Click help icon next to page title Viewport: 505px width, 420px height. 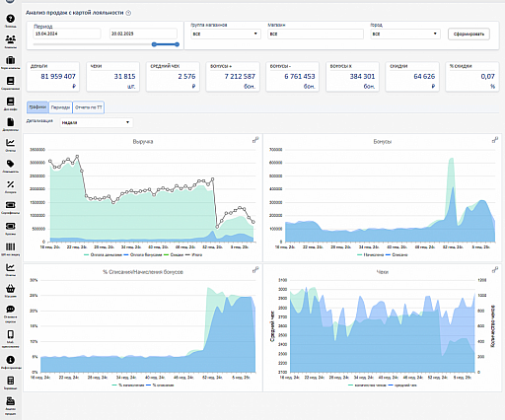[128, 13]
